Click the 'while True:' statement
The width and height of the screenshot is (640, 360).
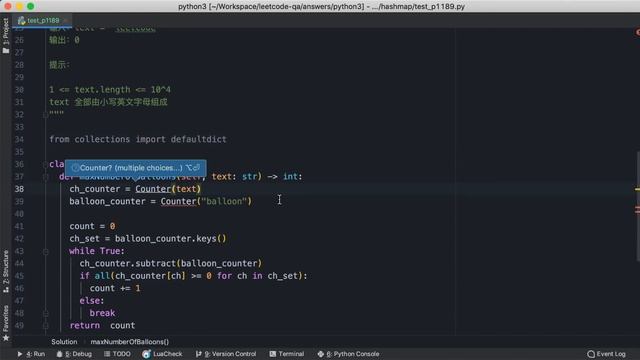[x=97, y=251]
